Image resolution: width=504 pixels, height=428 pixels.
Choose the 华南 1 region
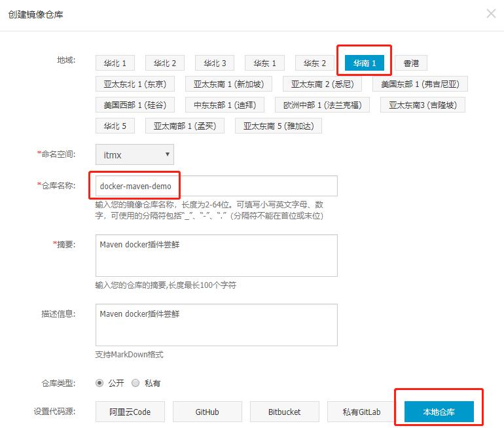click(365, 63)
